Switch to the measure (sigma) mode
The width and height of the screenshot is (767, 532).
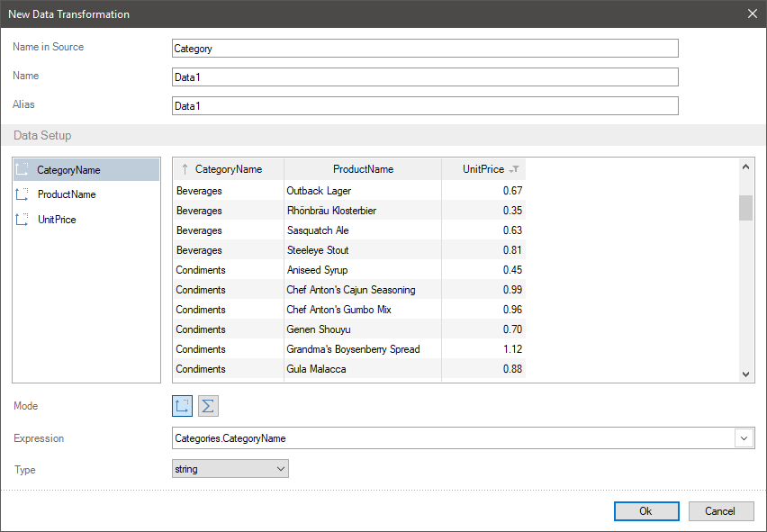coord(208,406)
